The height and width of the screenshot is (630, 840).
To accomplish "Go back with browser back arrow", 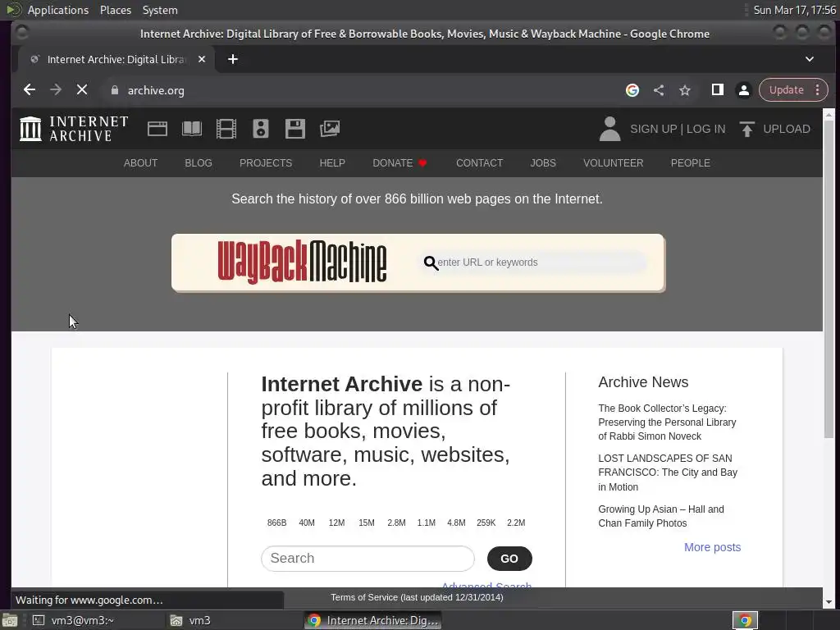I will click(x=30, y=90).
